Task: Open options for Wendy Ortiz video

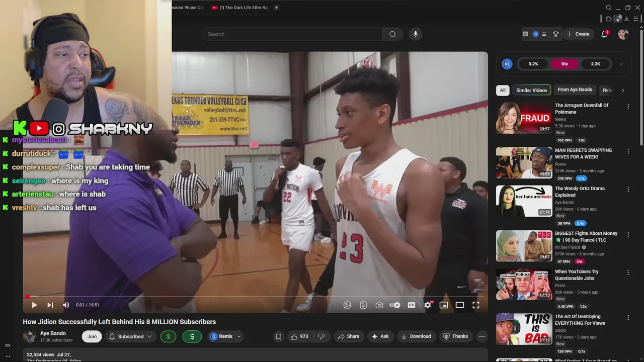Action: [628, 190]
